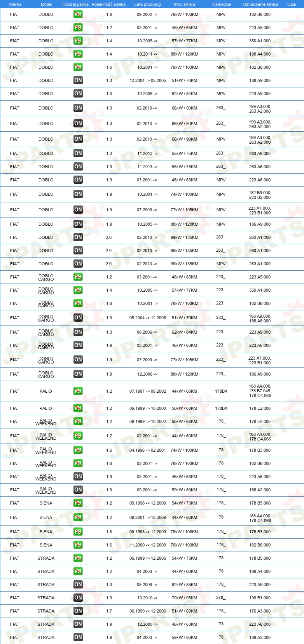Click the production date '12.2000 ->' in STRADA row
The image size is (304, 644).
tap(147, 624)
